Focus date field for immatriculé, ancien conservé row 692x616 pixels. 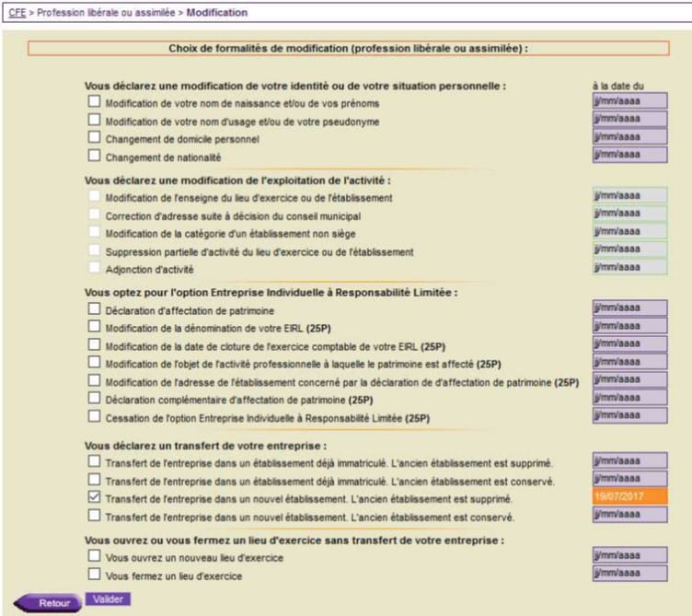click(629, 478)
